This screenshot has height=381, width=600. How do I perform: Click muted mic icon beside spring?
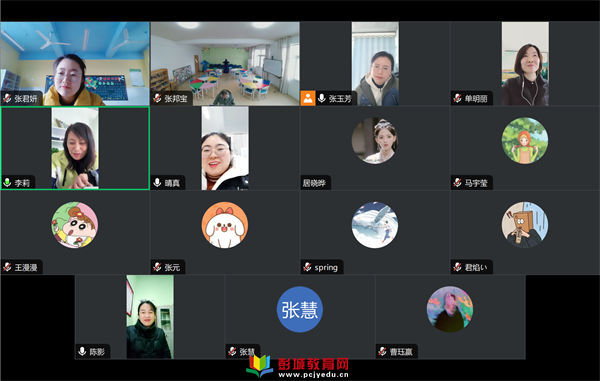(307, 267)
